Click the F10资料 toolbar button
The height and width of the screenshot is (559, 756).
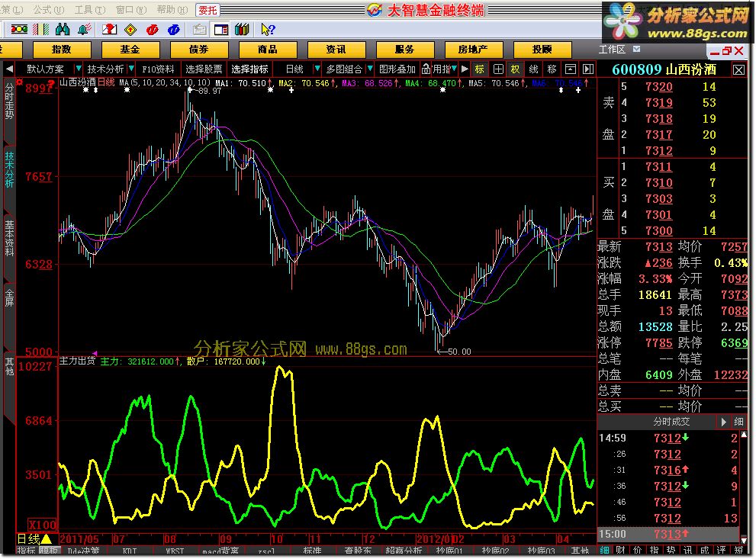pyautogui.click(x=158, y=69)
